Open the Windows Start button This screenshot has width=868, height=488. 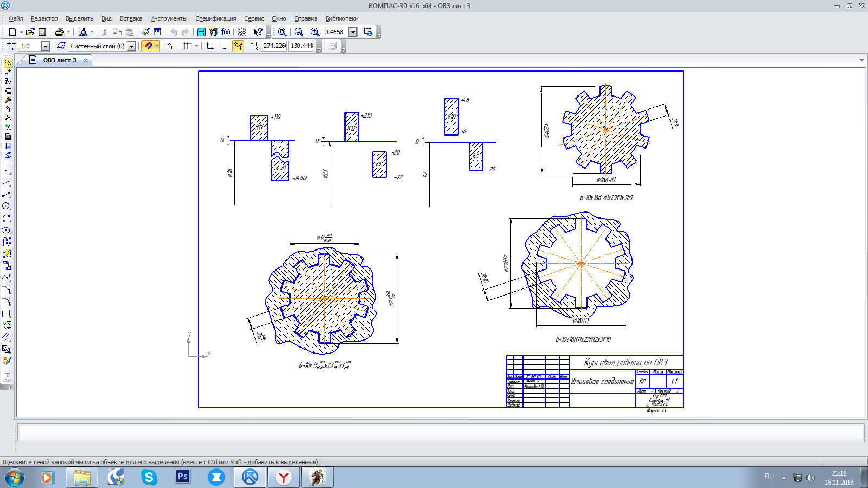15,478
